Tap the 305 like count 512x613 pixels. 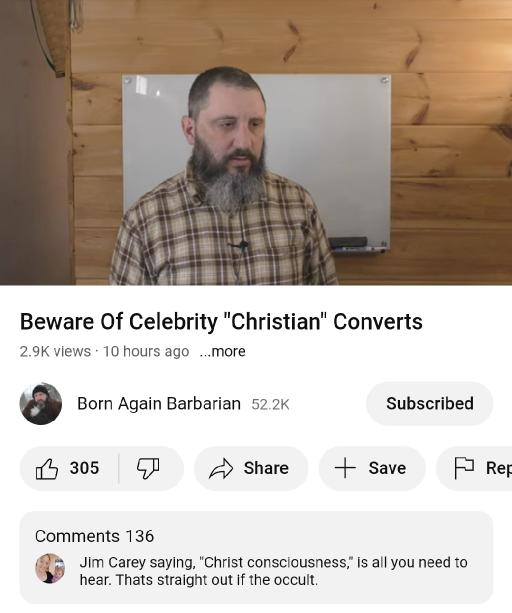click(84, 468)
